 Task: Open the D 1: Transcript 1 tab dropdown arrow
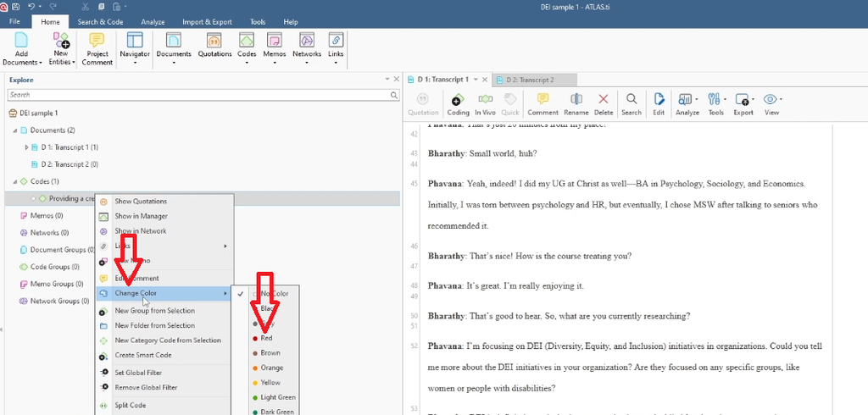point(476,80)
